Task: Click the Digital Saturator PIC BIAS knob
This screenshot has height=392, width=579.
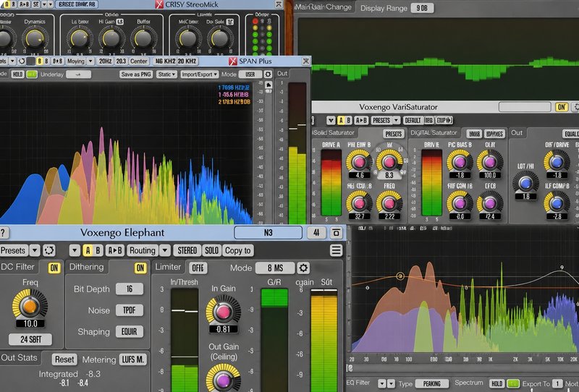Action: (x=460, y=162)
